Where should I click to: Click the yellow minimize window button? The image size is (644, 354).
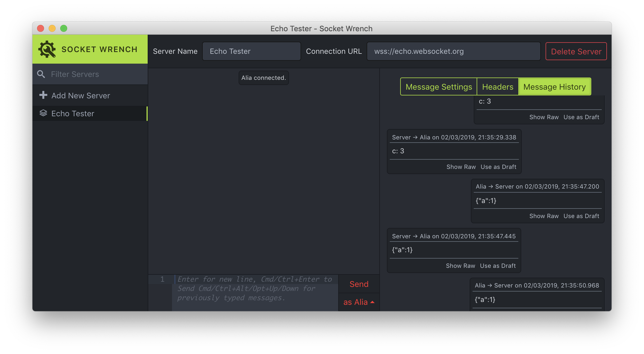point(52,28)
